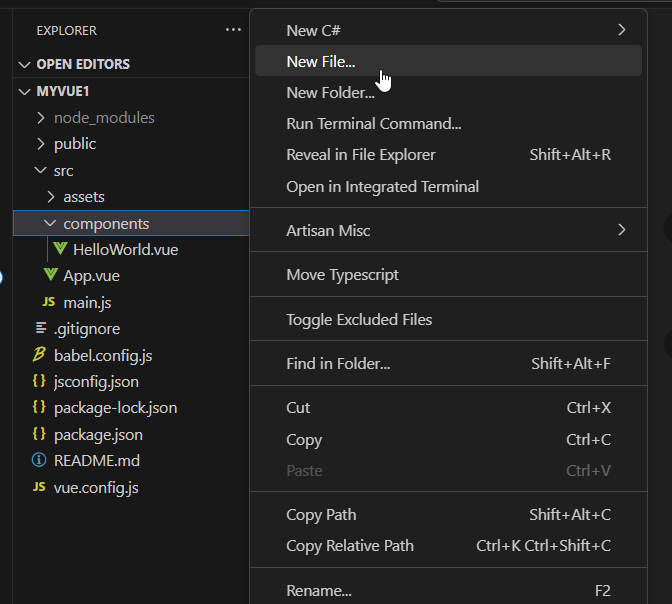This screenshot has height=604, width=672.
Task: Select New File from context menu
Action: click(320, 61)
